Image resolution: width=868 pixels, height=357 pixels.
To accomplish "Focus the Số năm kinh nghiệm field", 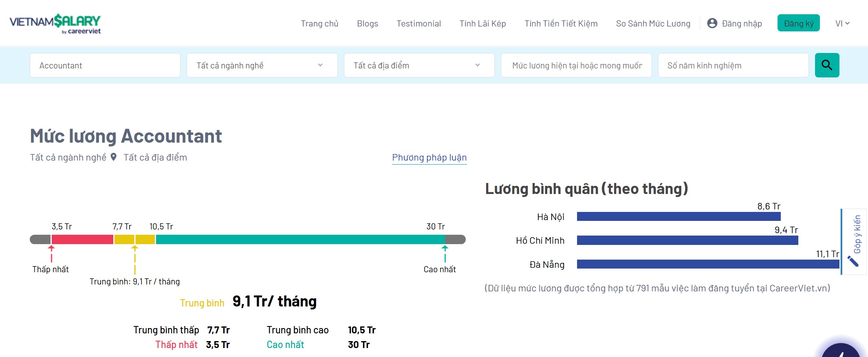I will tap(733, 65).
